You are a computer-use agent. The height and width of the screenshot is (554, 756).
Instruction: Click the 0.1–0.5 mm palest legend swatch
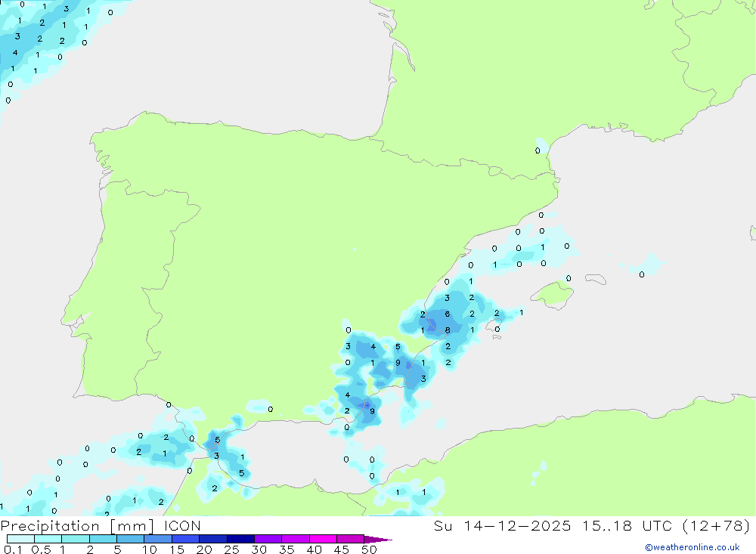(x=20, y=539)
